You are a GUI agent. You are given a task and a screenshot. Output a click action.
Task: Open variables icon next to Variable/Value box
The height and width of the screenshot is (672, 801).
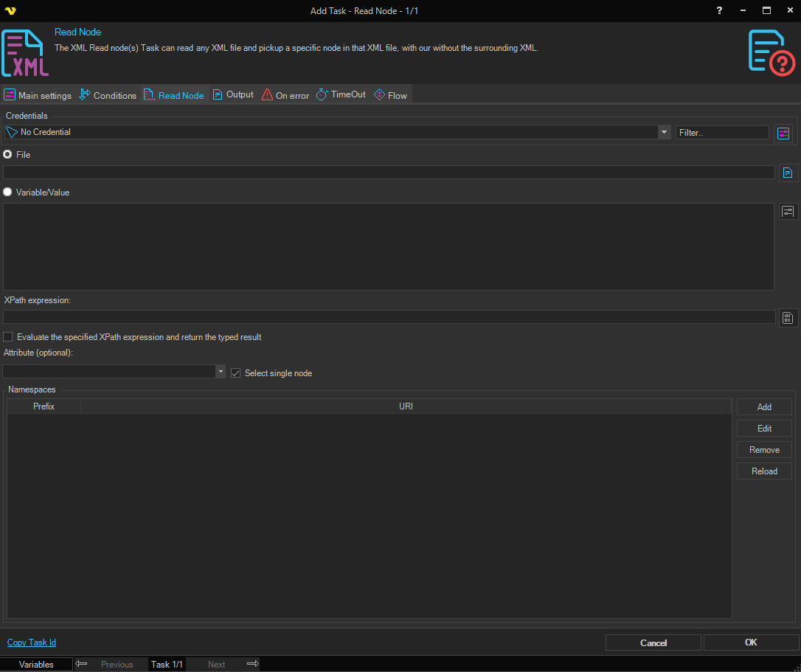pyautogui.click(x=788, y=212)
